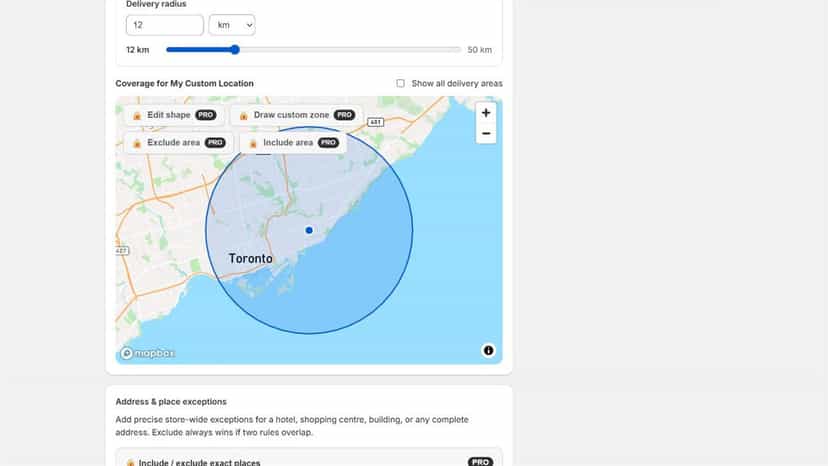The width and height of the screenshot is (828, 466).
Task: Click the Address & place exceptions heading
Action: pyautogui.click(x=171, y=402)
